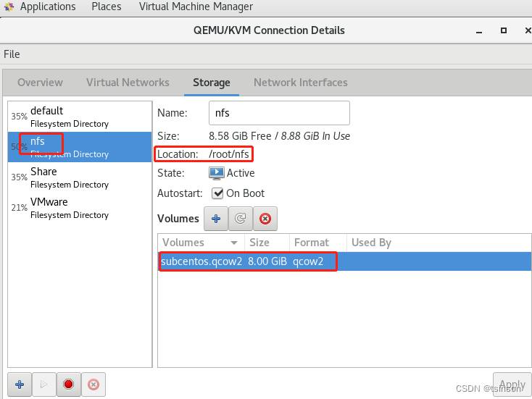This screenshot has width=532, height=399.
Task: Open the Network Interfaces tab
Action: click(x=300, y=83)
